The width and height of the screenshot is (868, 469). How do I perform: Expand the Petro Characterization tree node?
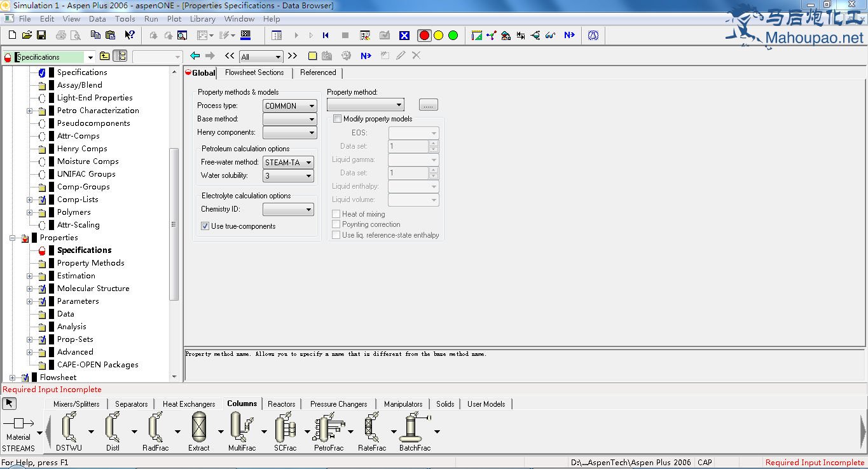(x=29, y=111)
